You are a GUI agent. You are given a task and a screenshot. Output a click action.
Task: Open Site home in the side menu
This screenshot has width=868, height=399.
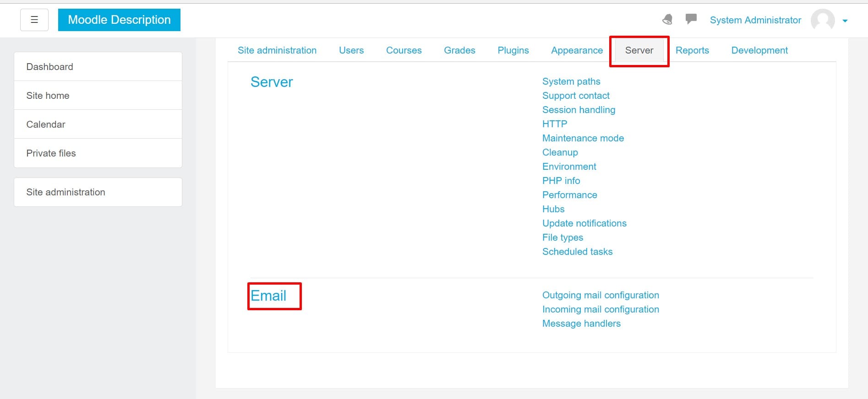click(x=98, y=96)
